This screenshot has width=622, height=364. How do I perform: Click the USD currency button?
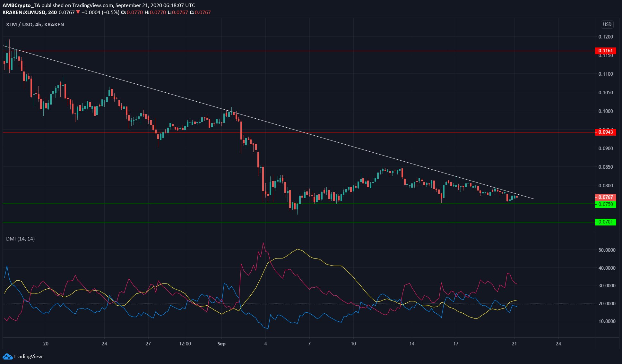click(607, 24)
